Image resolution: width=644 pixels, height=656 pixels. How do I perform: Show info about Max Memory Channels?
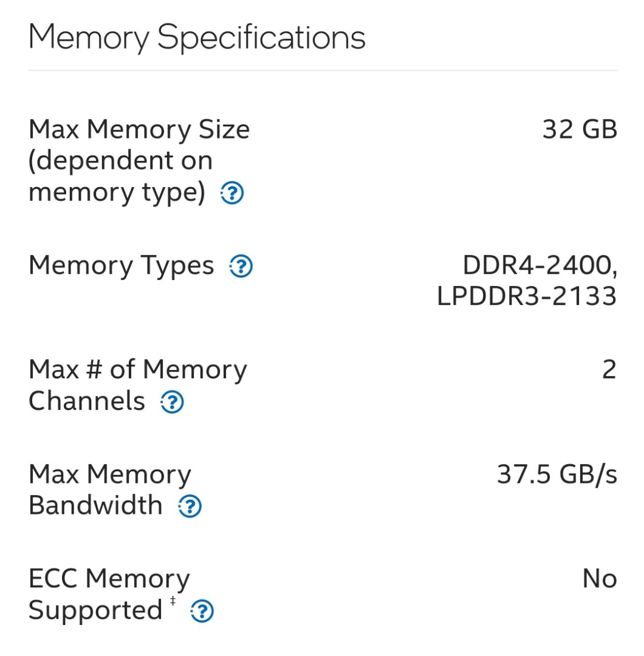172,401
